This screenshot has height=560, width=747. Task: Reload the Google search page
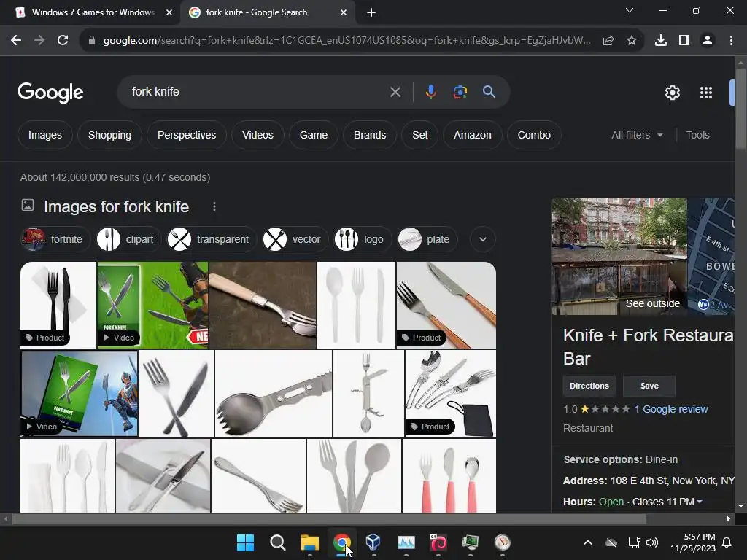click(63, 41)
